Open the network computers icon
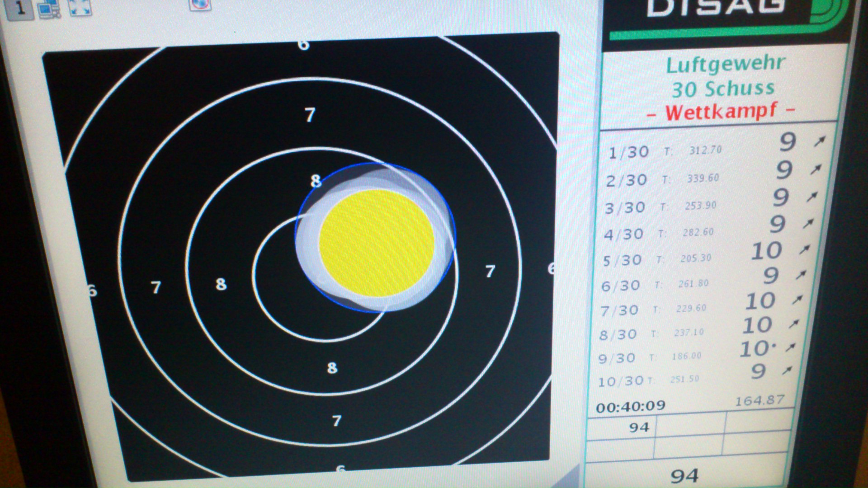The image size is (868, 488). [49, 9]
